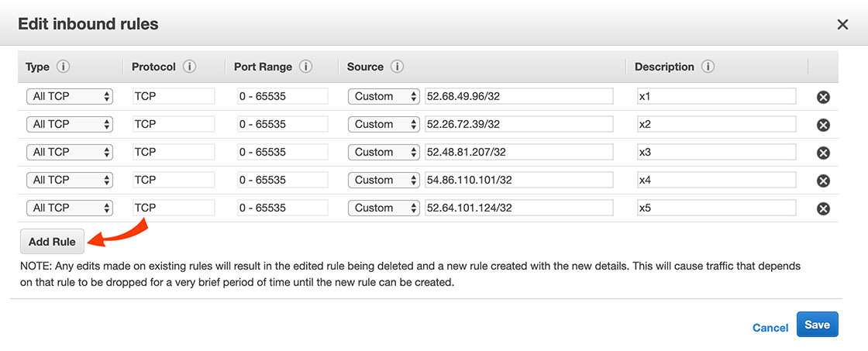Click the Protocol TCP field in row x4
Viewport: 868px width, 351px height.
tap(174, 180)
